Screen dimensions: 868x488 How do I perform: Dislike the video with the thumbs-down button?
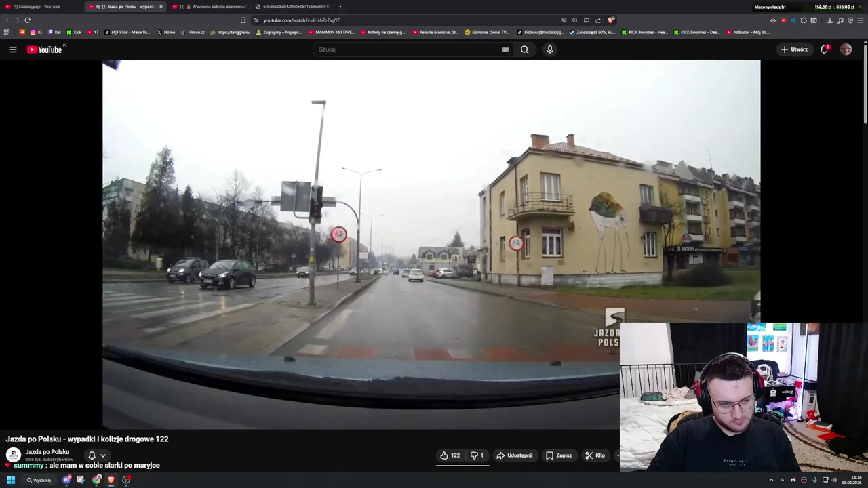click(477, 455)
